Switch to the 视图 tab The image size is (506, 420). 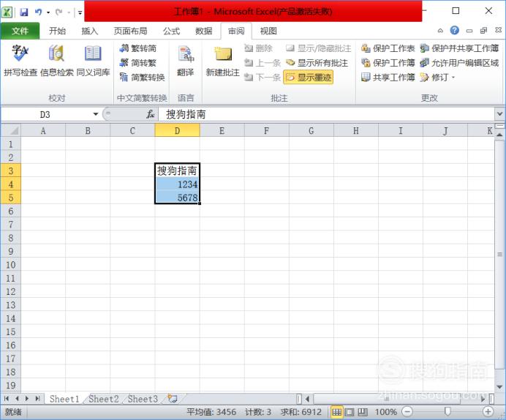(x=268, y=31)
